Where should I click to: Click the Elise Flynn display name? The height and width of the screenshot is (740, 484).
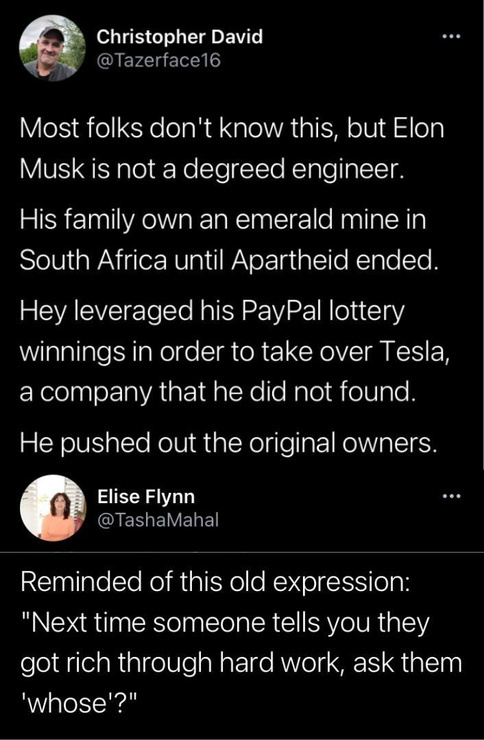point(146,496)
